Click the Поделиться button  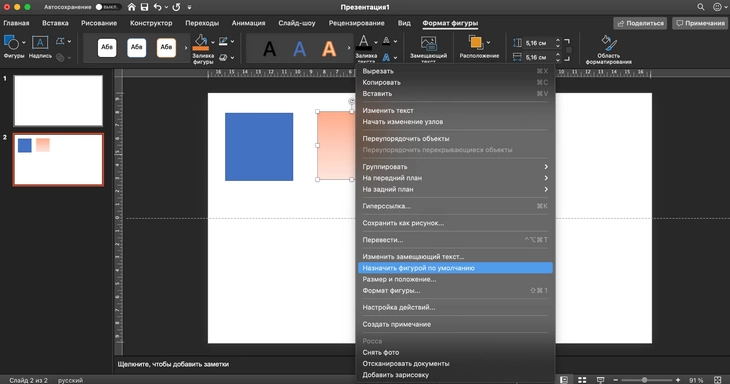(x=640, y=23)
